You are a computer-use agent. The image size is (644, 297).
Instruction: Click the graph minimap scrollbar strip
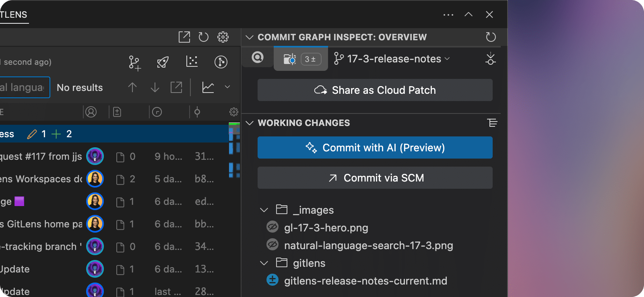click(234, 150)
